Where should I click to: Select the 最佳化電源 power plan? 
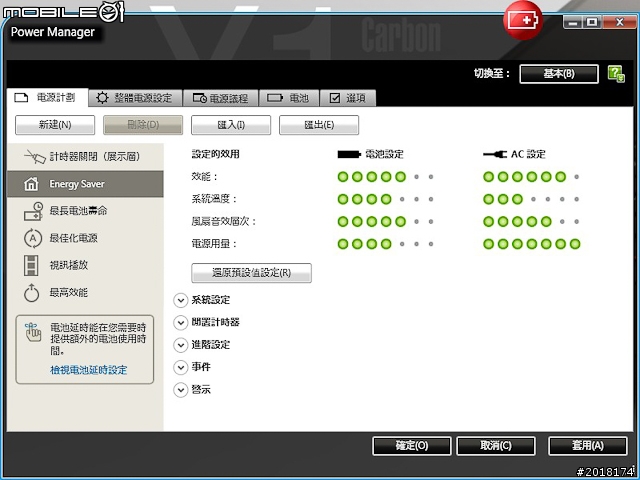tap(85, 238)
